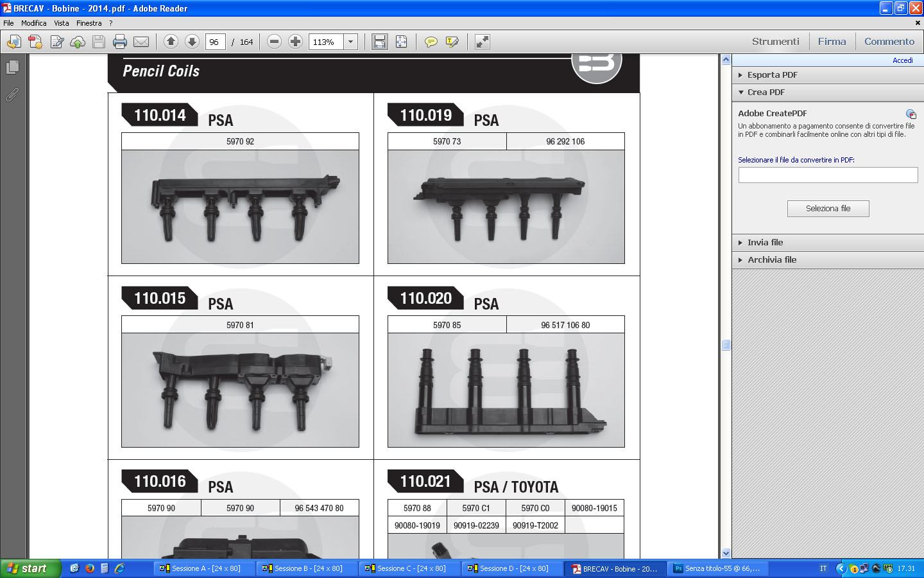
Task: Open the Commento pane
Action: [889, 42]
